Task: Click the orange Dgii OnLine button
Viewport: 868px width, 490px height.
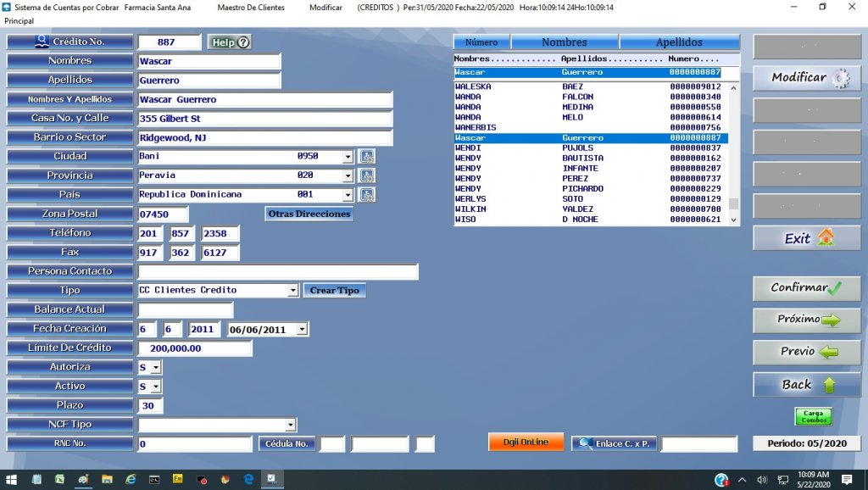Action: point(526,442)
